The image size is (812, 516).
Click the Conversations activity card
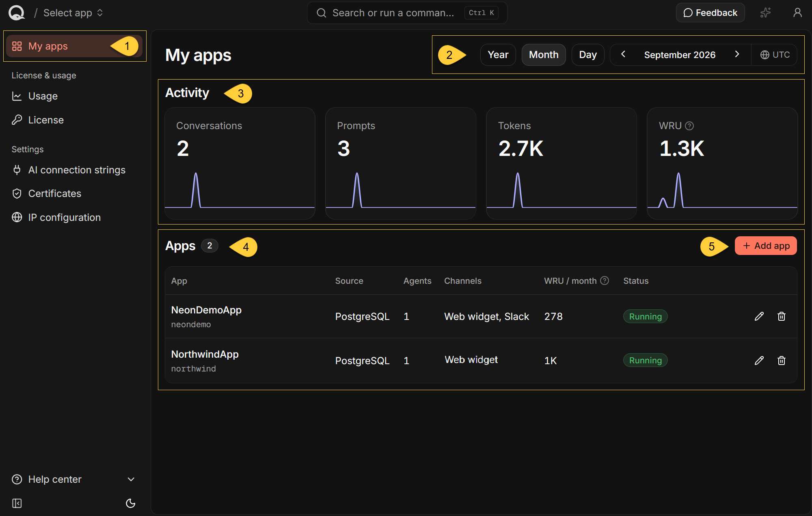(x=240, y=163)
